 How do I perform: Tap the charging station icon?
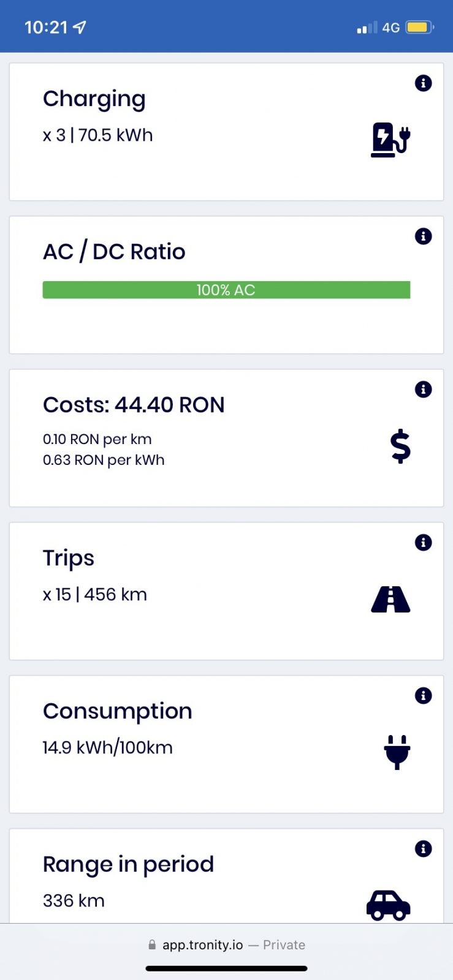click(390, 140)
